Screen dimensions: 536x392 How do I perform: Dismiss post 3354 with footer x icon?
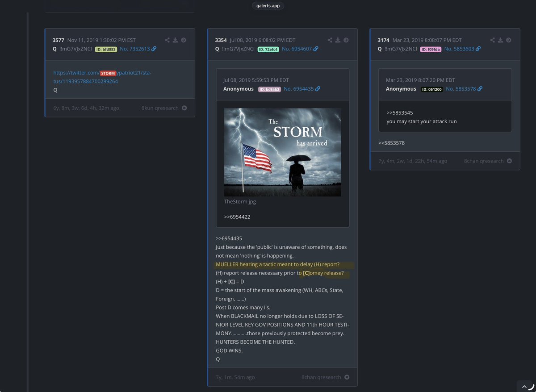[347, 377]
